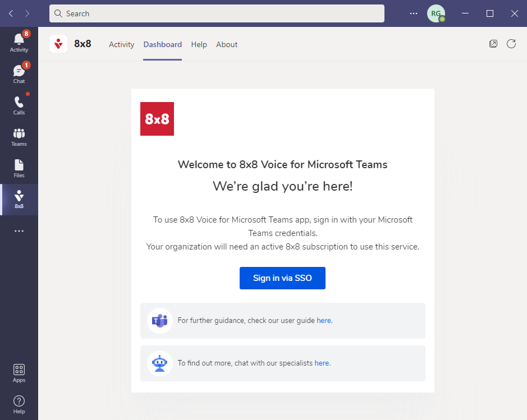The image size is (527, 420).
Task: Click into the Search box
Action: tap(217, 13)
